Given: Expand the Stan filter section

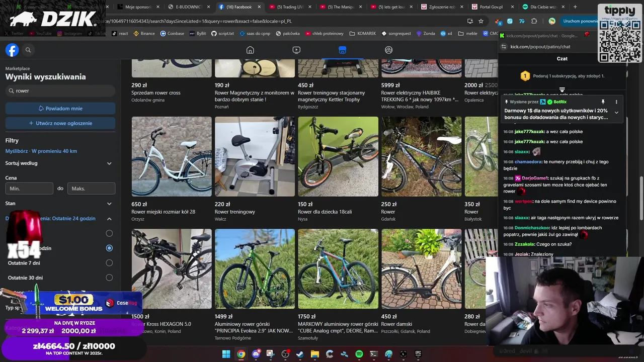Looking at the screenshot, I should point(109,204).
